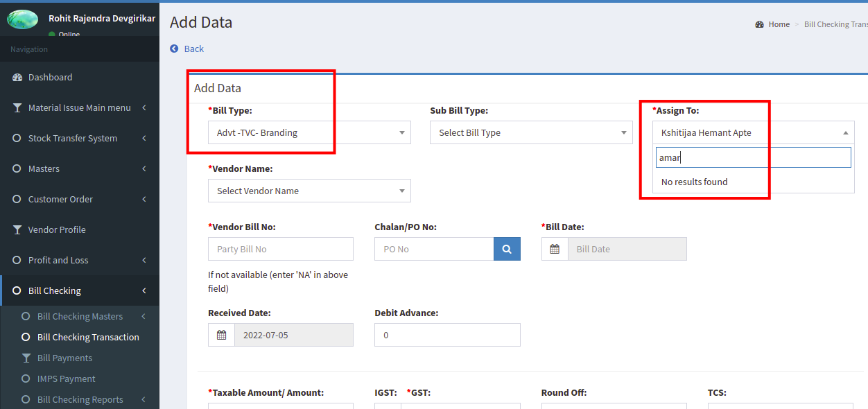Click the search icon beside Chalan/PO No
868x409 pixels.
[x=507, y=249]
